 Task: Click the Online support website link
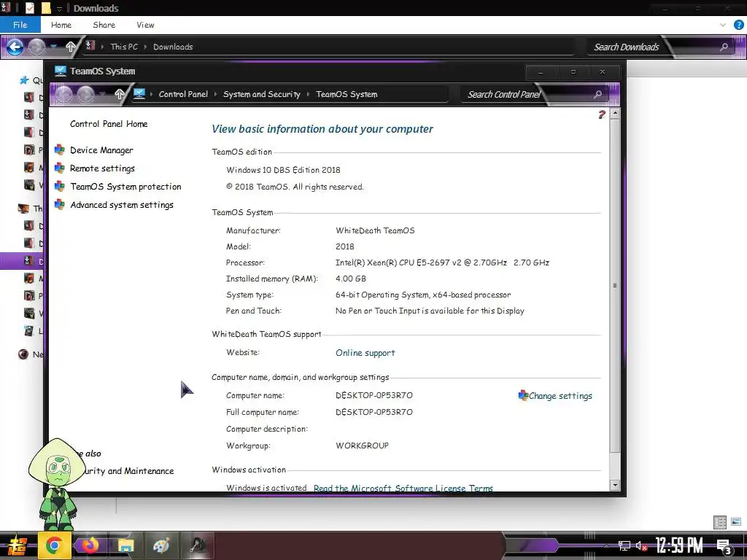[365, 353]
